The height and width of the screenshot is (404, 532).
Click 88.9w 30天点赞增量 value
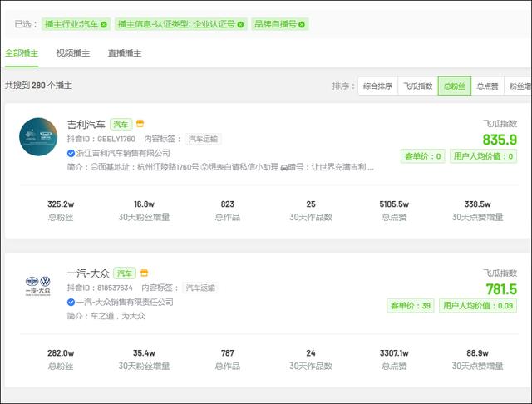click(477, 353)
